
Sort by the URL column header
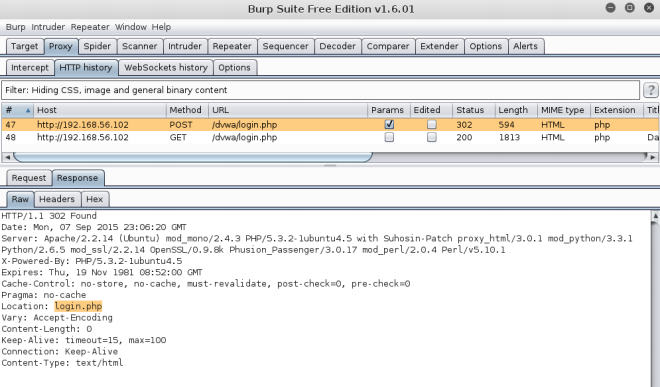coord(288,110)
